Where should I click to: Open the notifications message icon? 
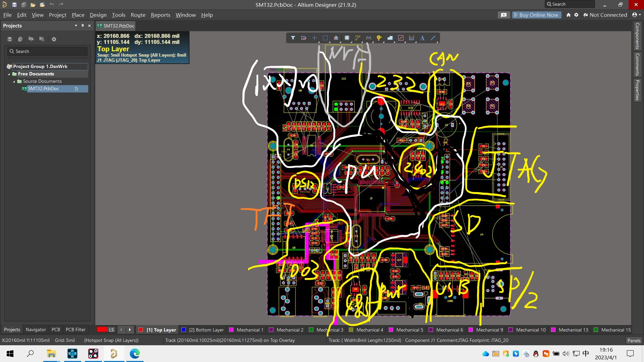click(x=504, y=15)
